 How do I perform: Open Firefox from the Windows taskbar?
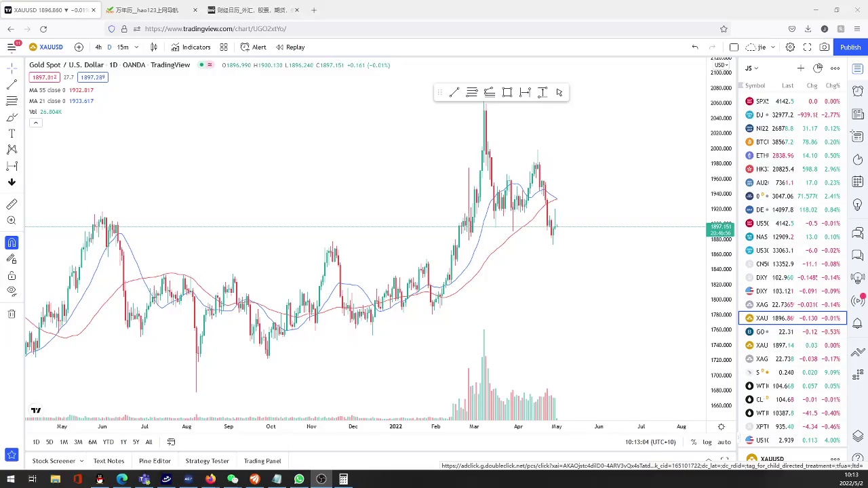pyautogui.click(x=210, y=479)
